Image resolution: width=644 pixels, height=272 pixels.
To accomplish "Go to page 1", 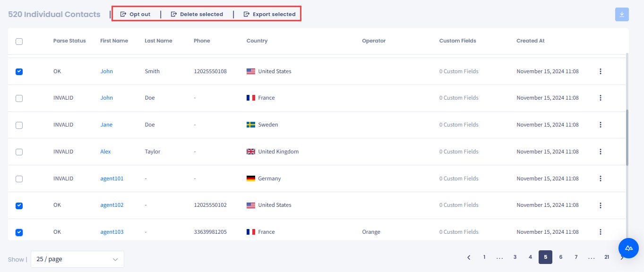I will 484,257.
